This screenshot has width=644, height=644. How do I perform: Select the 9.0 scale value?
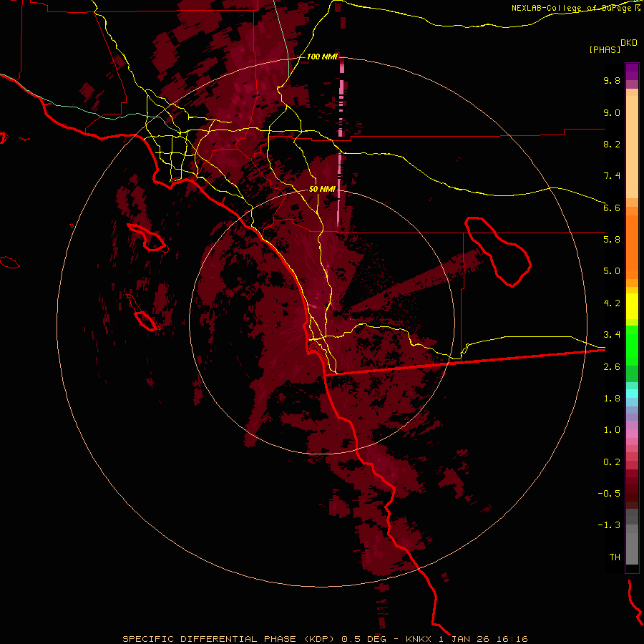pyautogui.click(x=612, y=112)
